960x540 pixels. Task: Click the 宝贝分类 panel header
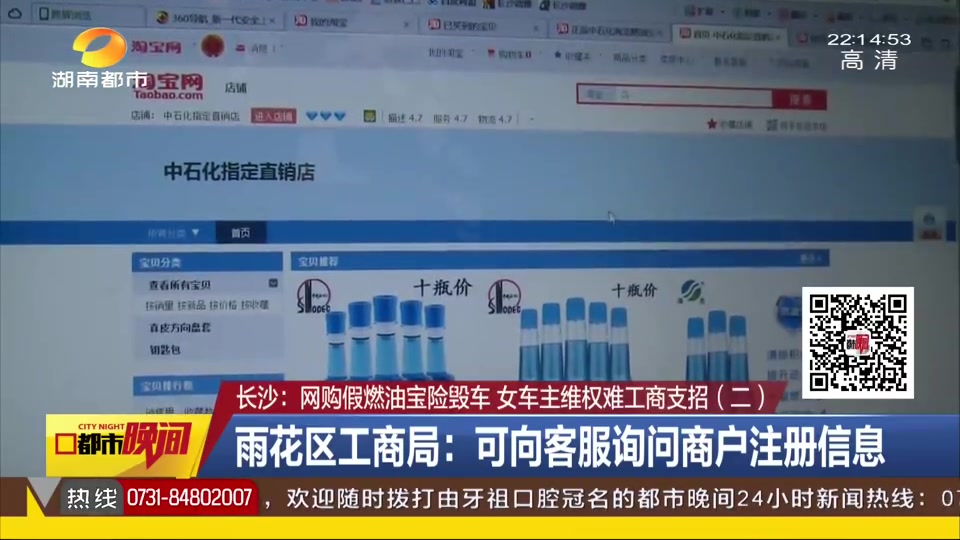[207, 262]
